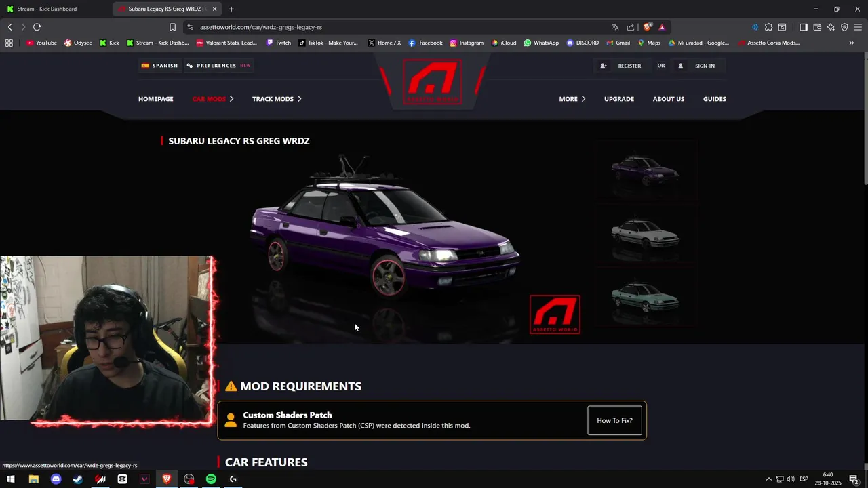The image size is (868, 488).
Task: Show more bookmarks overflow chevron
Action: pos(852,43)
